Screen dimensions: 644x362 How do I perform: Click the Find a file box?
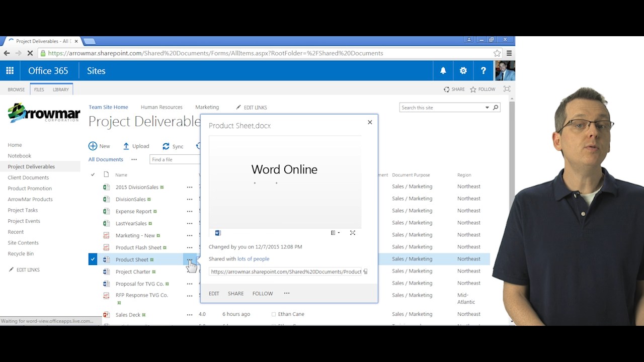click(x=175, y=159)
